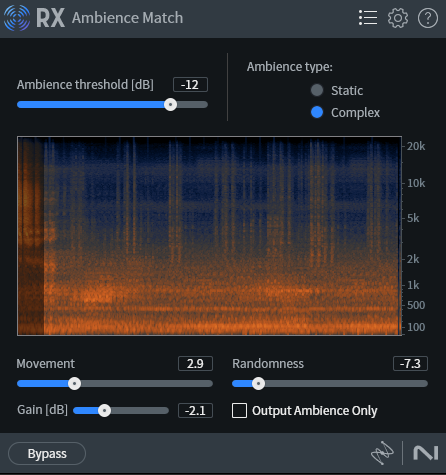The image size is (446, 475).
Task: Open the preset list icon
Action: click(368, 18)
